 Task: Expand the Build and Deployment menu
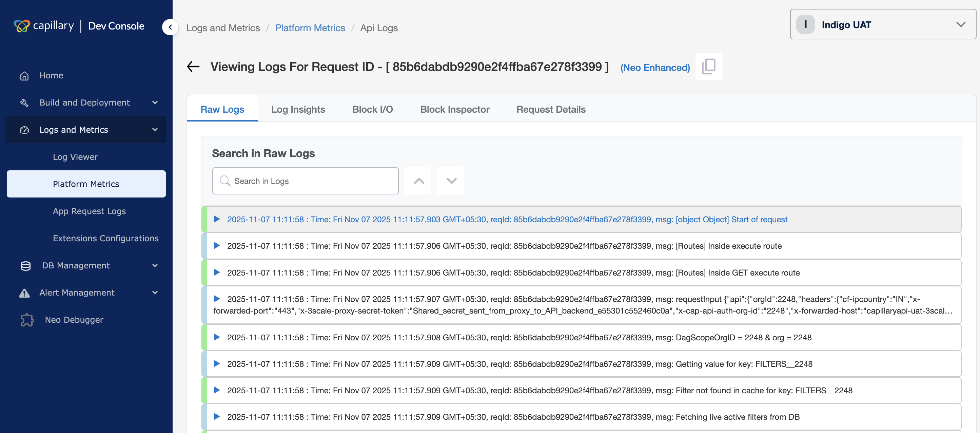click(155, 102)
